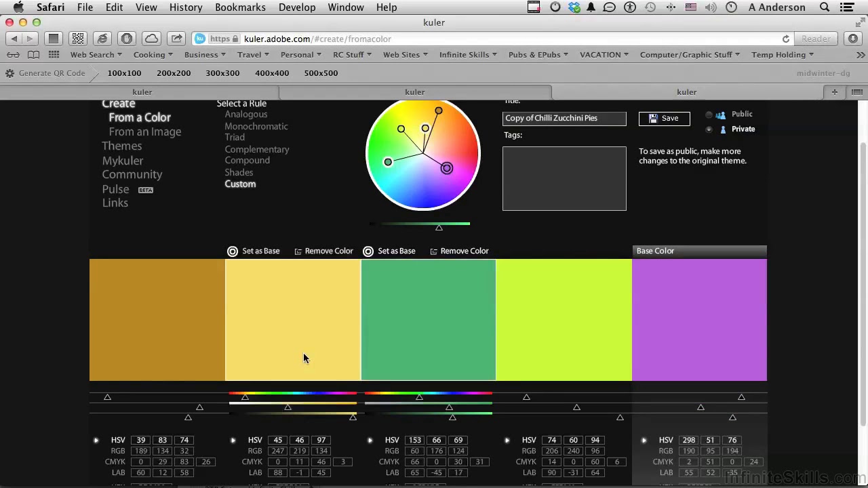Show bookmarks with the book icon
868x488 pixels.
(x=33, y=55)
